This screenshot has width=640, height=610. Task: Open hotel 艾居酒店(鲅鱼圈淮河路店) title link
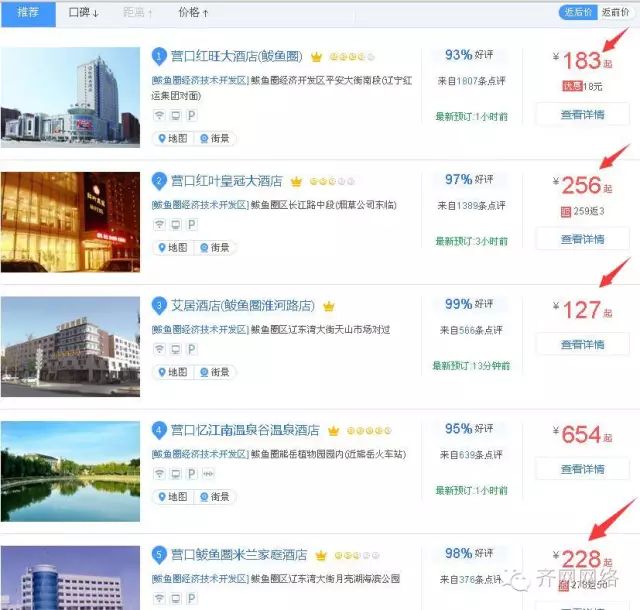pos(242,305)
